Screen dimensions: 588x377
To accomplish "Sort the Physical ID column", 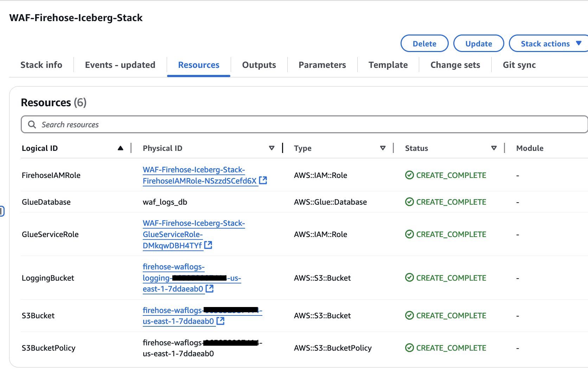I will click(271, 148).
